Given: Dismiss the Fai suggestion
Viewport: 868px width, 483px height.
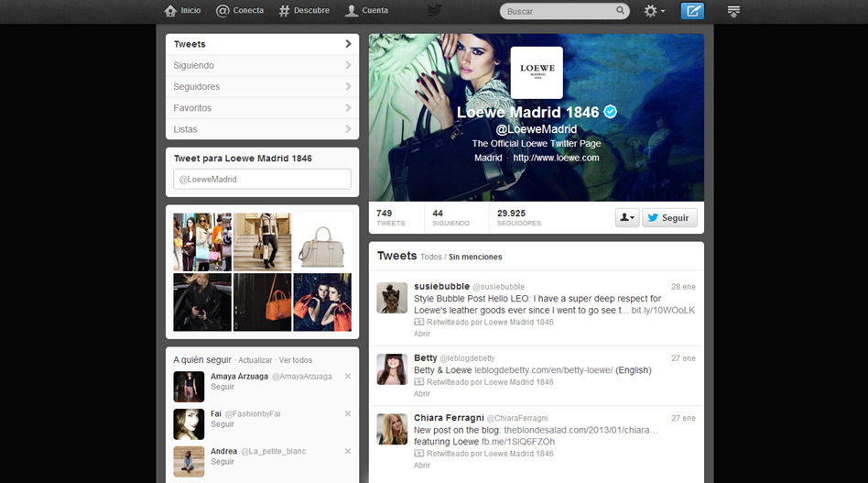Looking at the screenshot, I should pos(348,413).
